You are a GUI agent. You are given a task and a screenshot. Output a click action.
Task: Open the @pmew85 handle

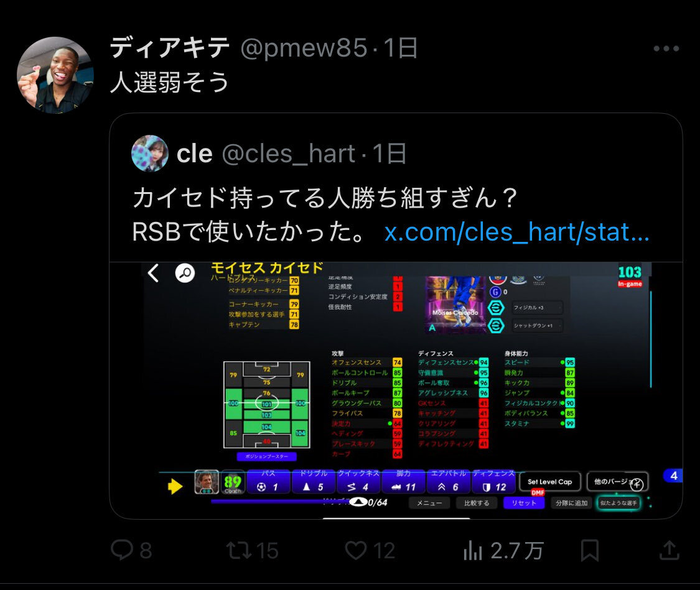[x=304, y=48]
